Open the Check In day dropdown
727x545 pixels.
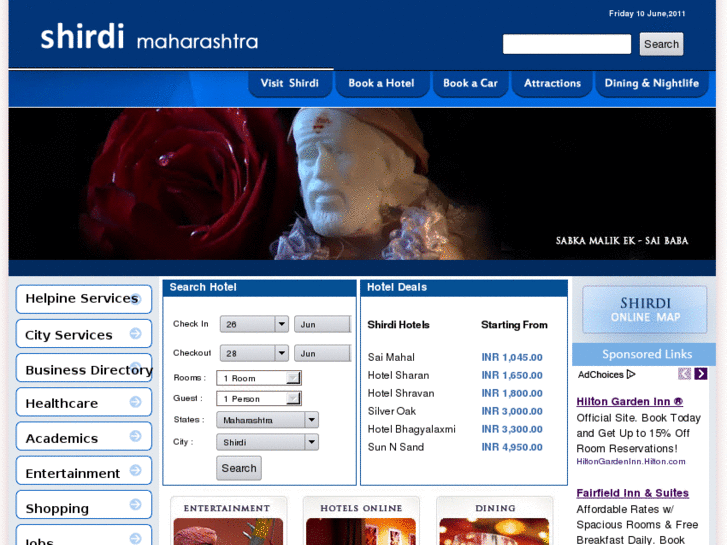254,324
